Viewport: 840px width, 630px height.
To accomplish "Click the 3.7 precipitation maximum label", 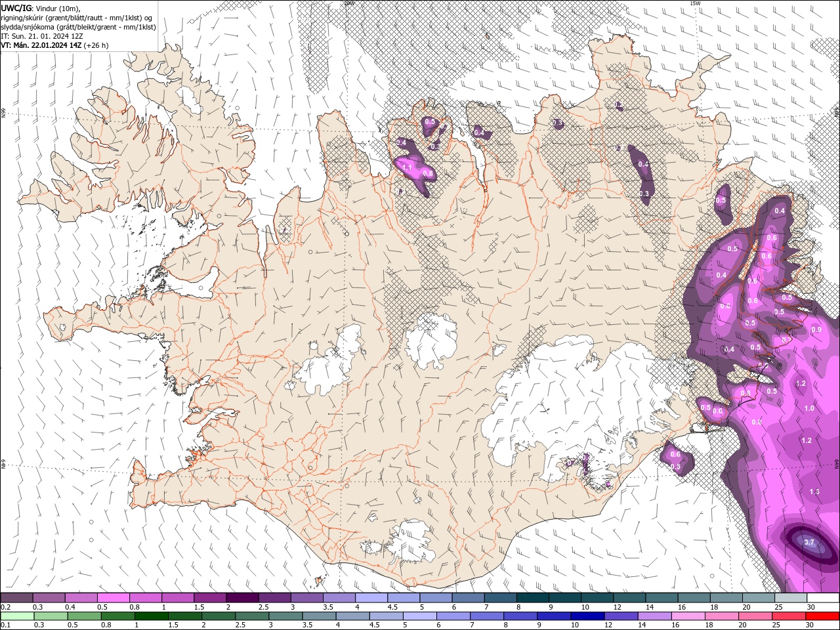I will 808,542.
